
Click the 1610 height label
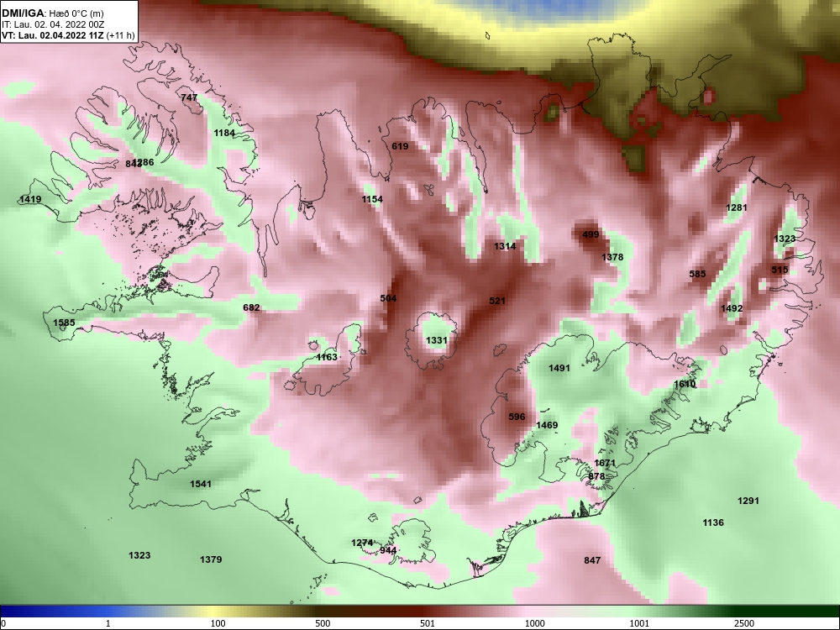[685, 384]
